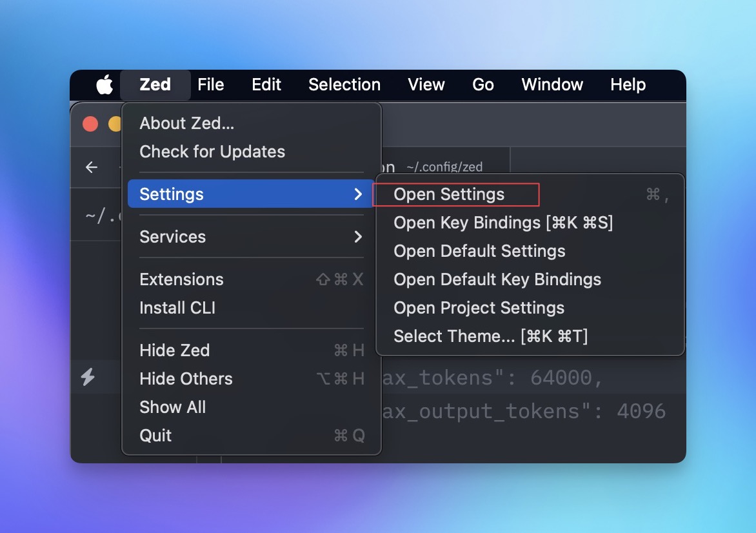Open the Go menu

coord(482,85)
